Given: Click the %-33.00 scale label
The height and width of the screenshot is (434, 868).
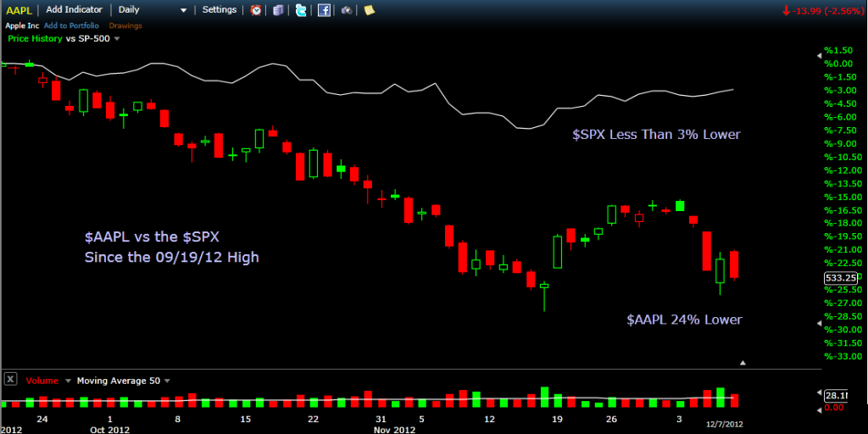Looking at the screenshot, I should click(x=842, y=356).
